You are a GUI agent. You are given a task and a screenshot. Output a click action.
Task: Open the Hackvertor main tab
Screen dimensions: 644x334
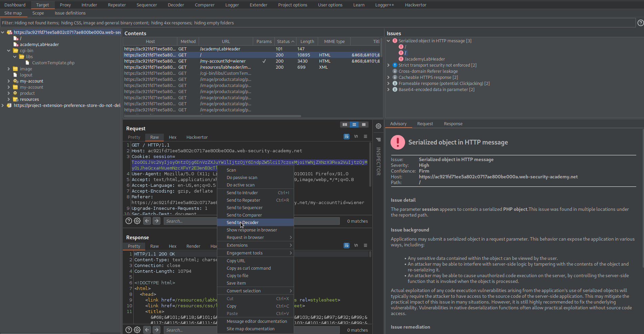(416, 5)
